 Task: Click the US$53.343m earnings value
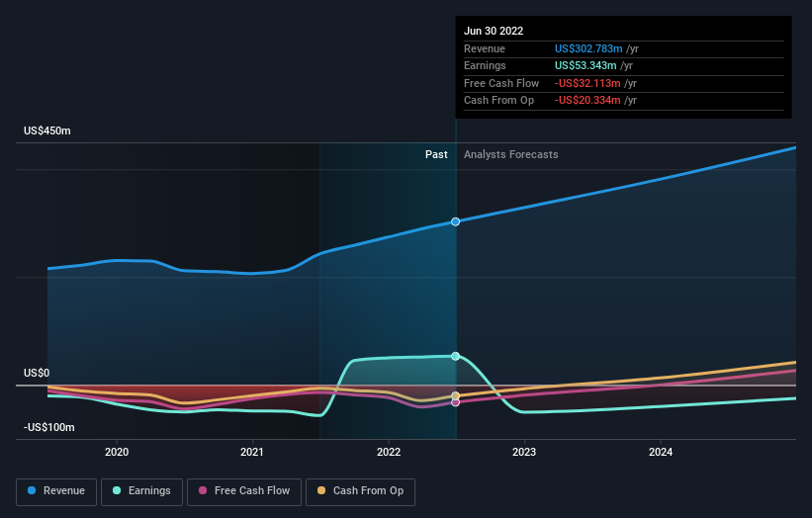586,65
